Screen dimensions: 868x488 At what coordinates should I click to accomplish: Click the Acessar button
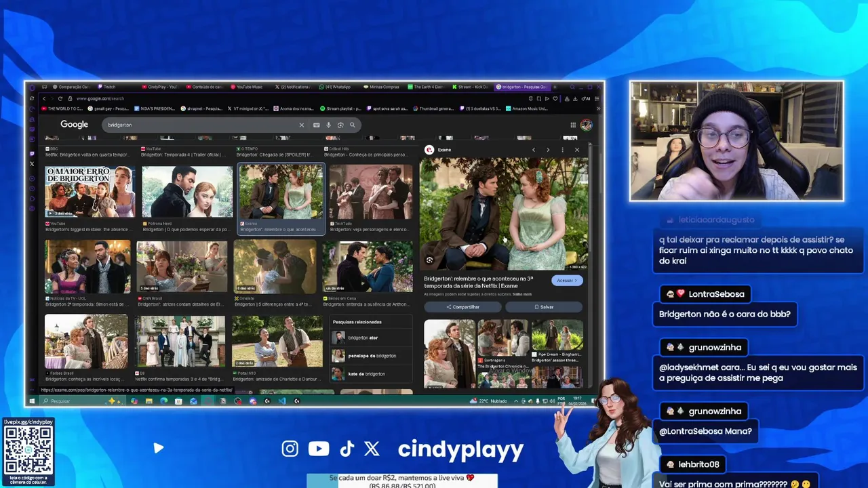pos(567,280)
